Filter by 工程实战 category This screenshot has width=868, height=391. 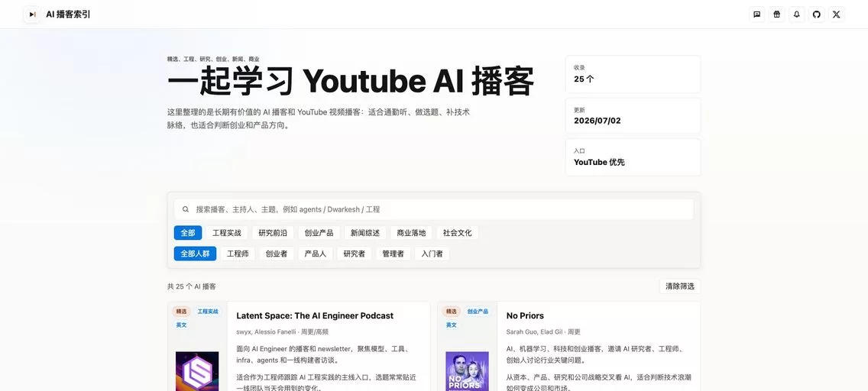(227, 233)
